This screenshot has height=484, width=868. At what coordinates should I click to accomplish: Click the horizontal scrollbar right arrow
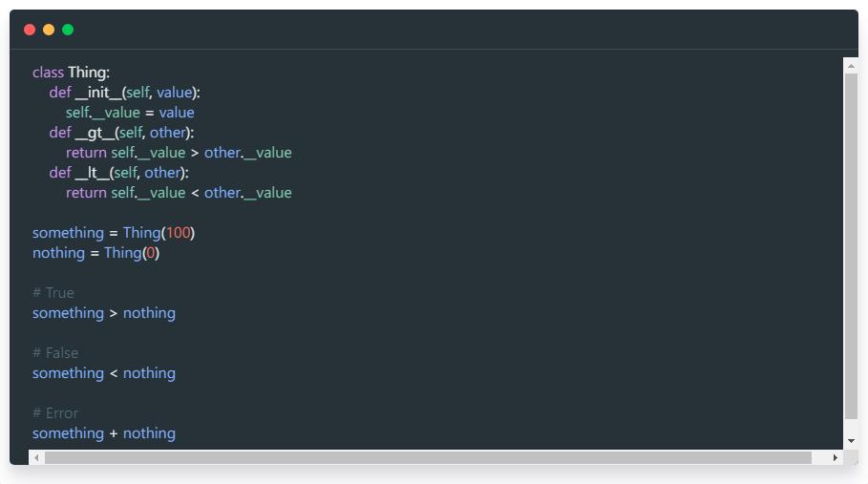[x=835, y=457]
